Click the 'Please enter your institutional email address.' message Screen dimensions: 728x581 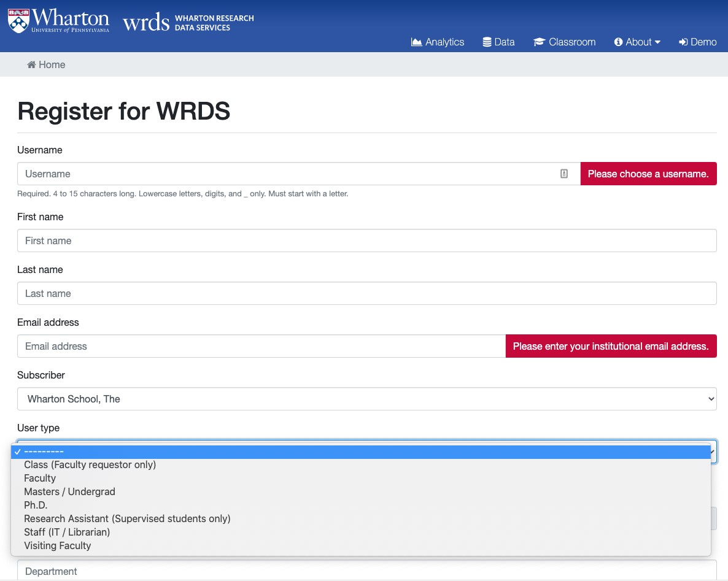[611, 346]
